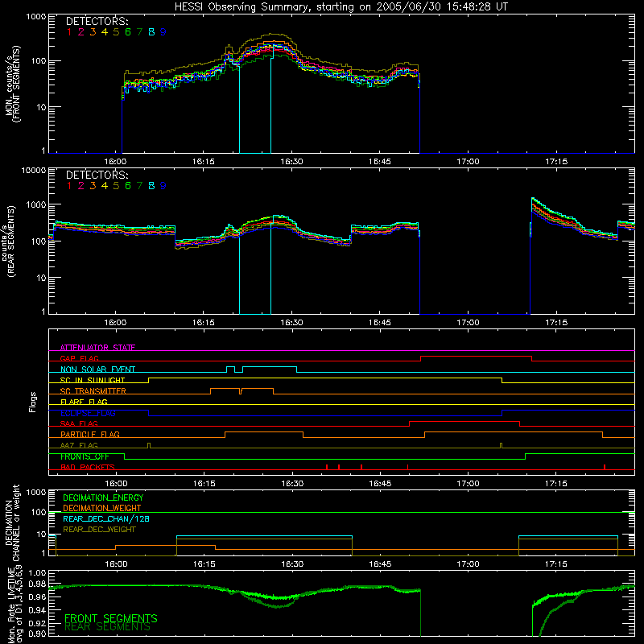Click the 10000 tick on rear segments axis
The height and width of the screenshot is (644, 644).
pyautogui.click(x=34, y=171)
